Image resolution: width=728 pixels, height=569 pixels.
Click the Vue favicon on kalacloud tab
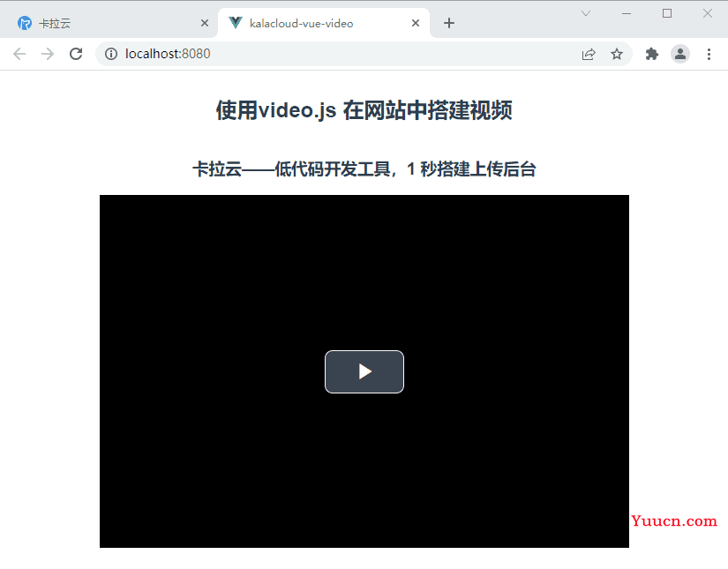pyautogui.click(x=236, y=23)
